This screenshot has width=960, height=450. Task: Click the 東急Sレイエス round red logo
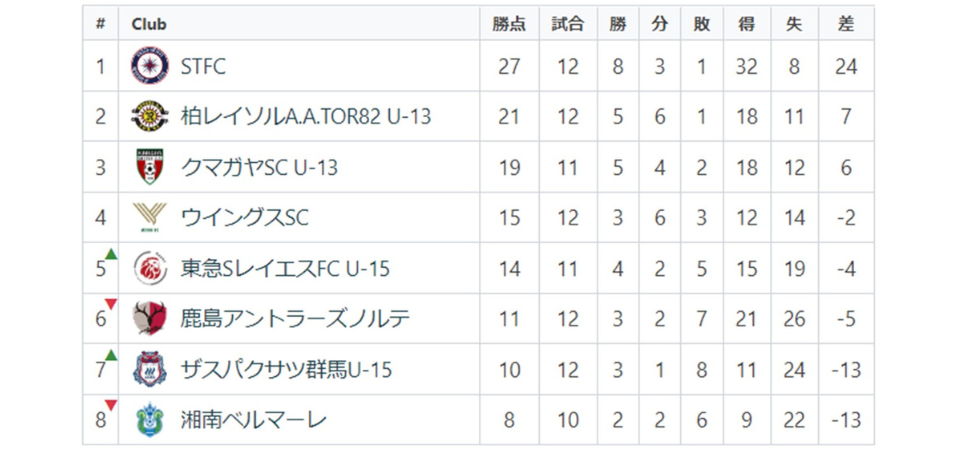pyautogui.click(x=150, y=269)
